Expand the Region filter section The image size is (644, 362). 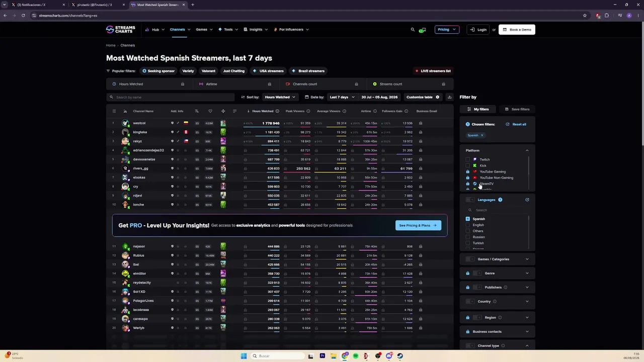pyautogui.click(x=527, y=318)
